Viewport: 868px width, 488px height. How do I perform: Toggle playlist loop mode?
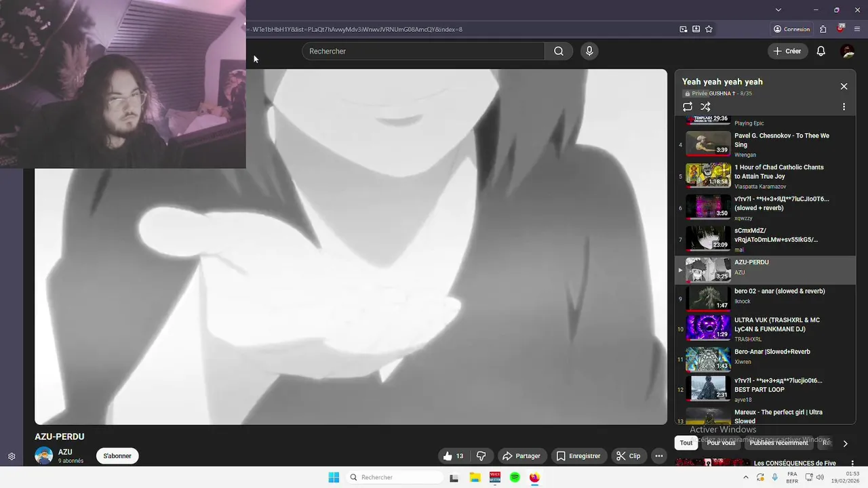point(688,106)
